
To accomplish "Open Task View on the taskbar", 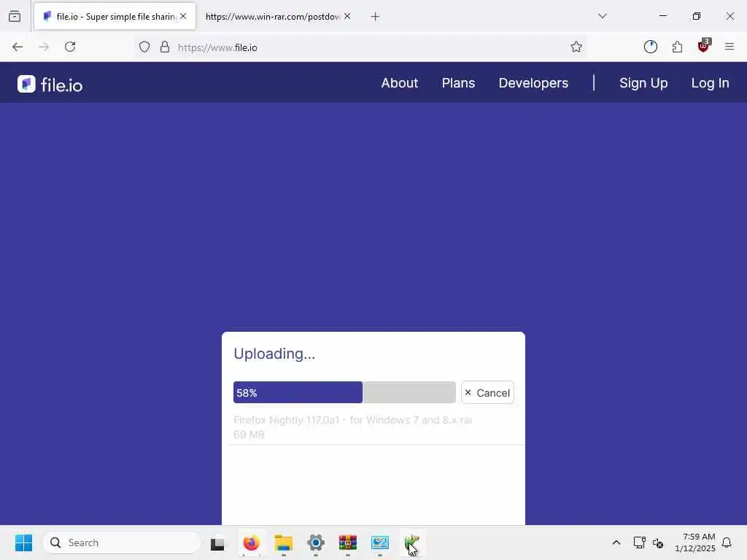I will [217, 542].
